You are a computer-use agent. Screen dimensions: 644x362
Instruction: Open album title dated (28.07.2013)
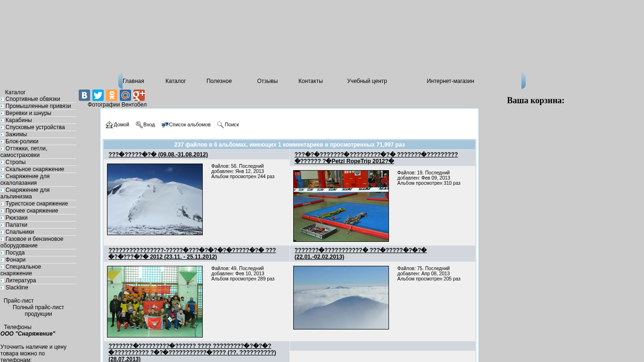tap(192, 353)
